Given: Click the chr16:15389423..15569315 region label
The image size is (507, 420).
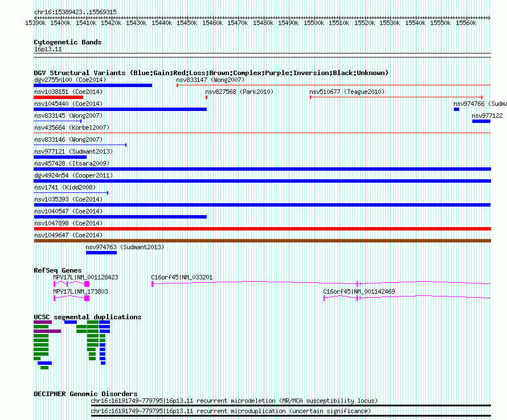Looking at the screenshot, I should point(75,13).
